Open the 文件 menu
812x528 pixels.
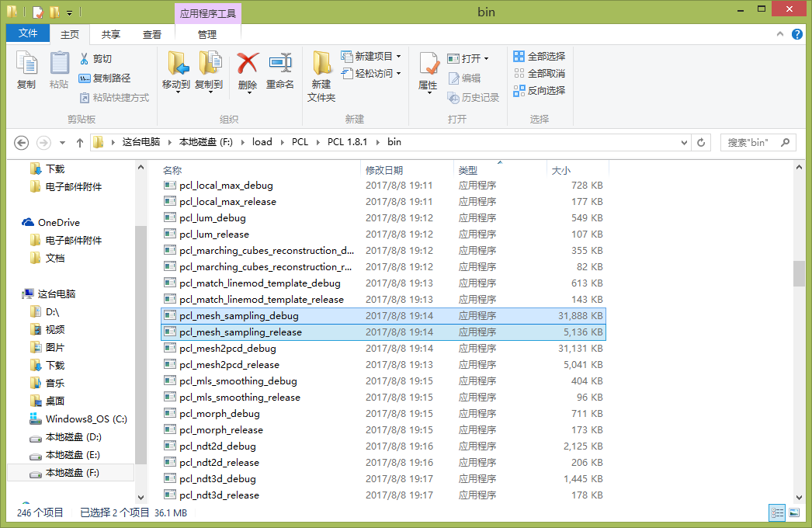27,33
